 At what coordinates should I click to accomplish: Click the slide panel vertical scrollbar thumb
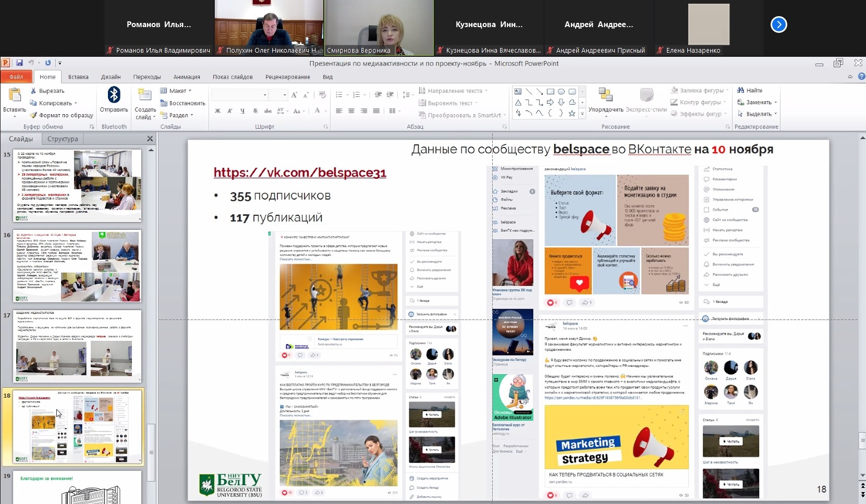point(151,452)
